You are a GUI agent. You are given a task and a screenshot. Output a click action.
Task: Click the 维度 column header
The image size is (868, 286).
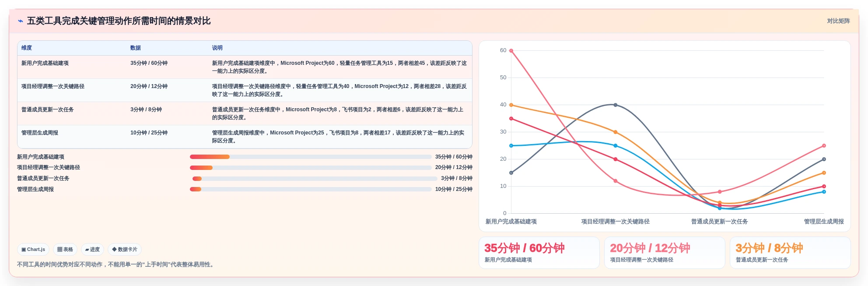pos(27,48)
